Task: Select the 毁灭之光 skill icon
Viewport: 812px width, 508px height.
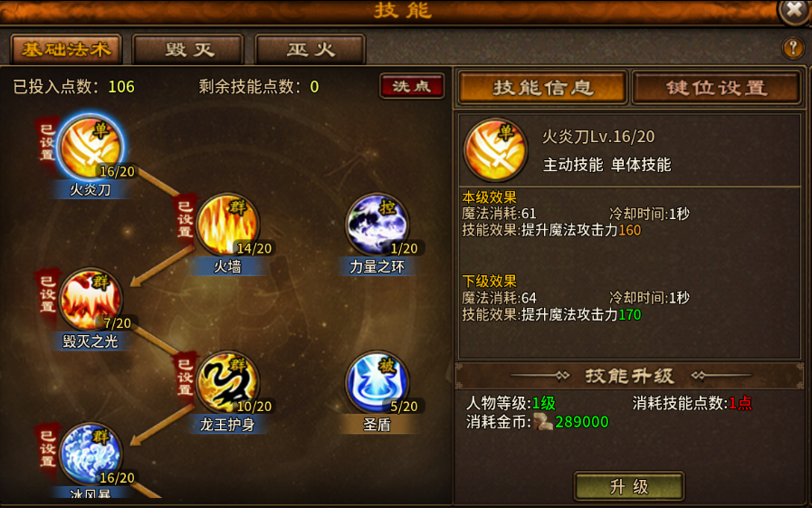Action: 91,299
